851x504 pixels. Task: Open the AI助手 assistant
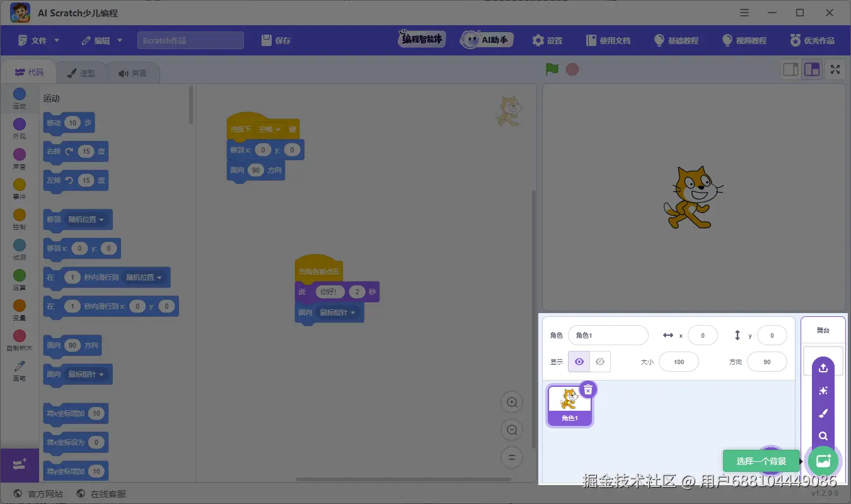click(487, 40)
